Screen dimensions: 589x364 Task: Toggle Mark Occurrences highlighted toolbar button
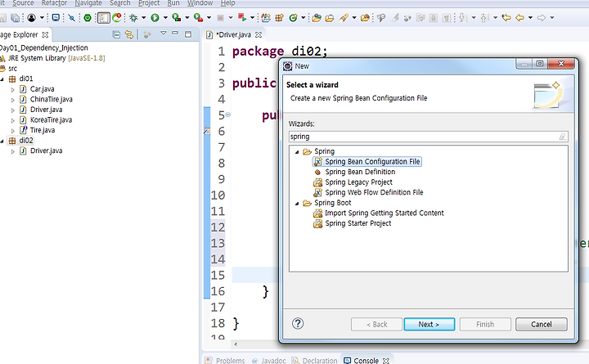click(x=103, y=18)
